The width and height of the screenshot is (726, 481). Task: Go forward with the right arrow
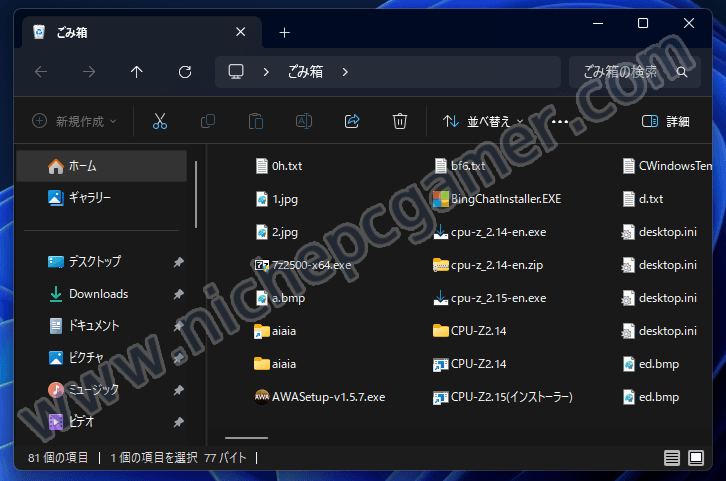tap(89, 72)
